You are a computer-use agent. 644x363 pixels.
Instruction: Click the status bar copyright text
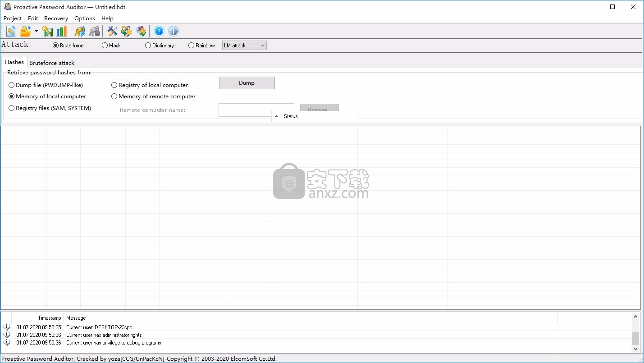pyautogui.click(x=139, y=359)
